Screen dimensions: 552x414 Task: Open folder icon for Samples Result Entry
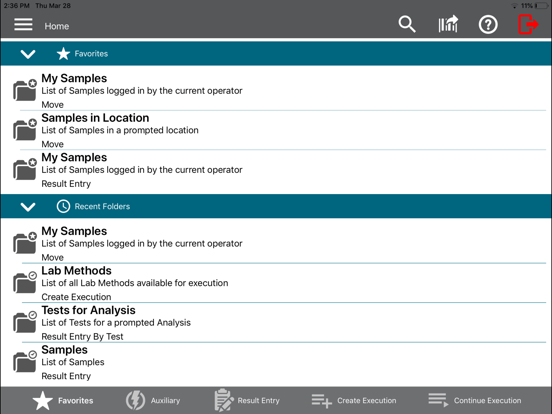[x=25, y=362]
